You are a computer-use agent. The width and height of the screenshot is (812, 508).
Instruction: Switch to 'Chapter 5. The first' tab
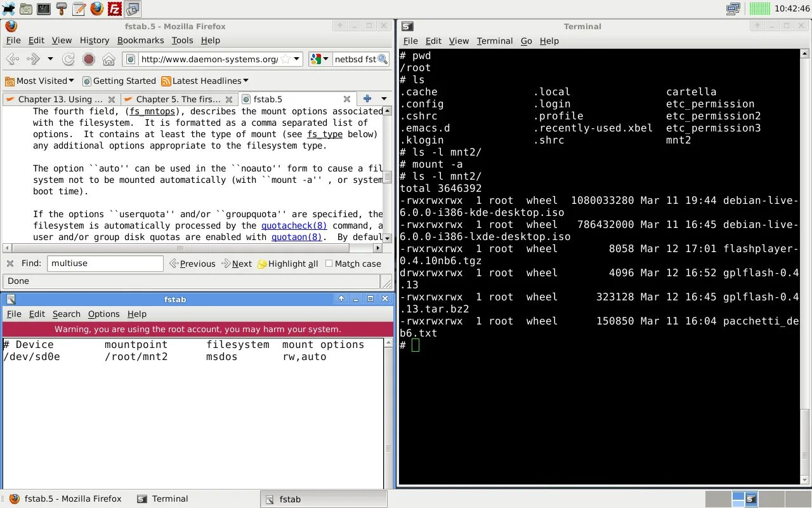pyautogui.click(x=179, y=99)
